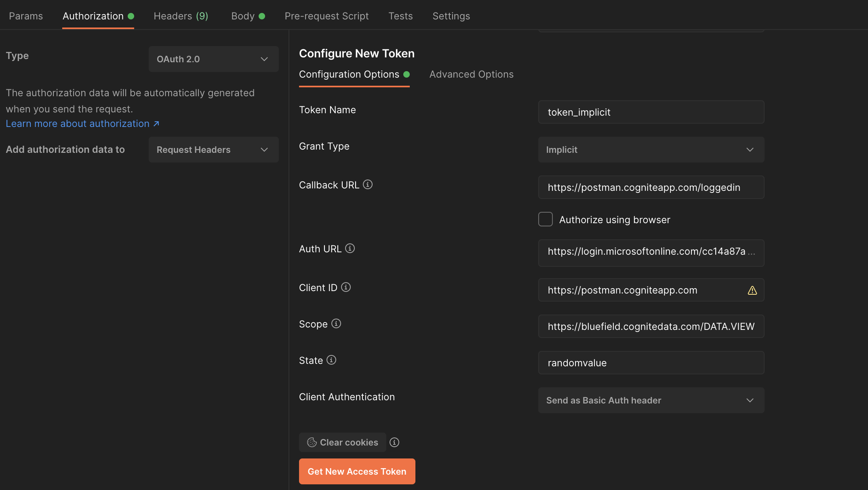Viewport: 868px width, 490px height.
Task: Switch to the Body tab
Action: click(248, 16)
